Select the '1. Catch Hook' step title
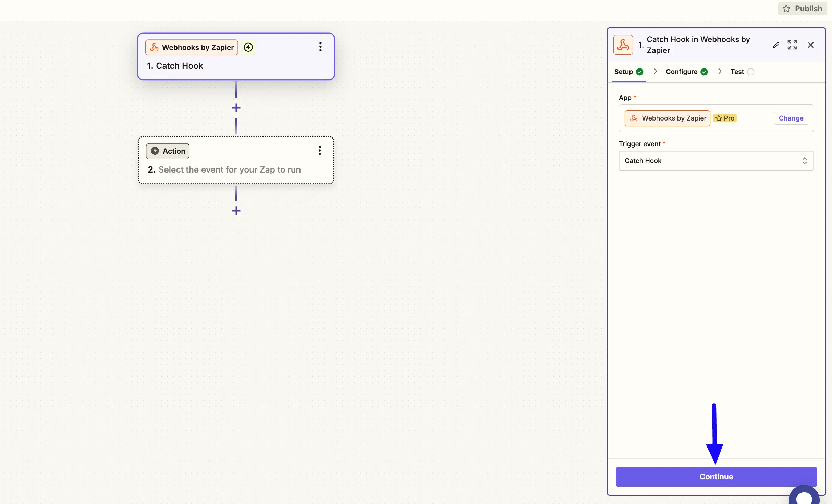This screenshot has width=832, height=504. click(175, 66)
